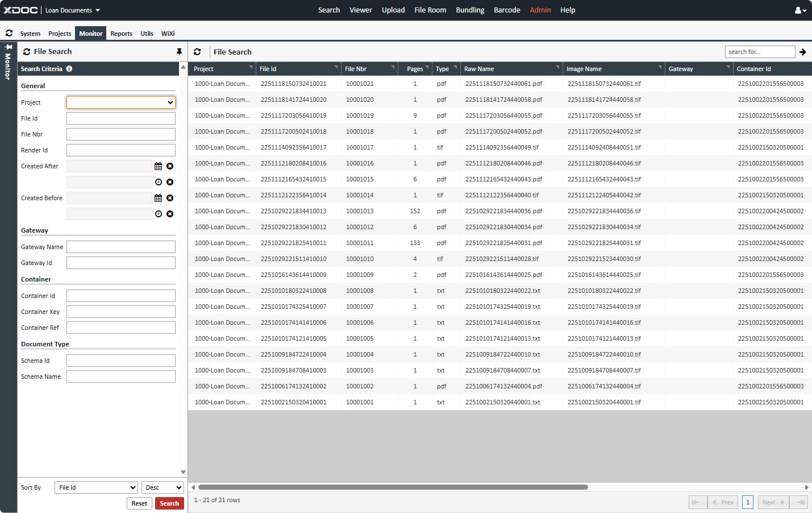Click the arrow to run quick search
The height and width of the screenshot is (513, 812).
coord(803,52)
